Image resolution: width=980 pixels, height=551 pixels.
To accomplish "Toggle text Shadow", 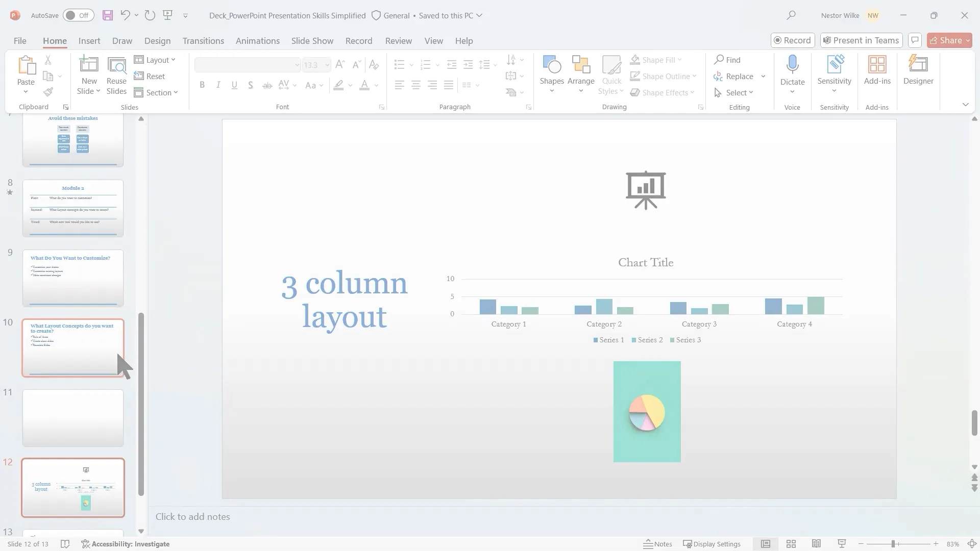I will [x=251, y=85].
